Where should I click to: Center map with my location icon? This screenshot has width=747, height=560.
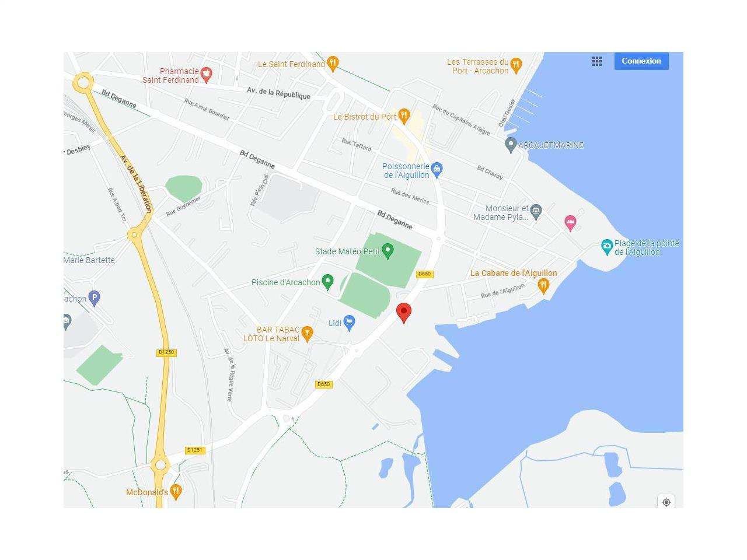coord(666,502)
